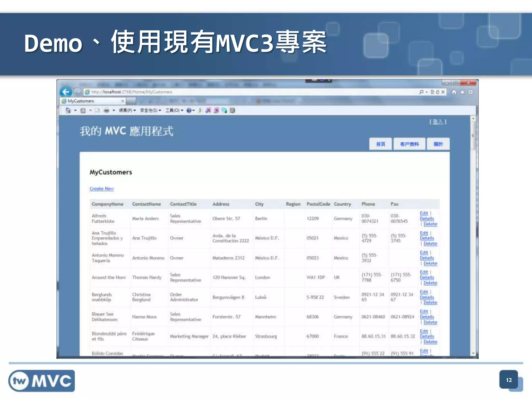Open Details for Antonio Moreno Taquería
532x399 pixels.
(x=427, y=258)
